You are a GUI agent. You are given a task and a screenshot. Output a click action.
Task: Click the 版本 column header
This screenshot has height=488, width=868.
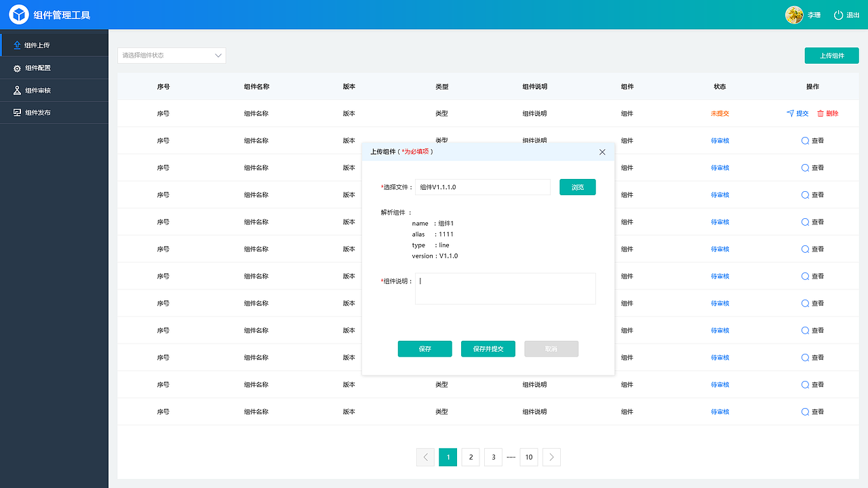point(349,87)
